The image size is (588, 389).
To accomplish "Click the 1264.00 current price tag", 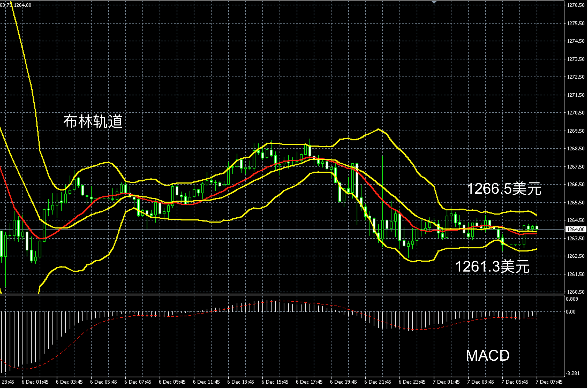I will [x=576, y=229].
